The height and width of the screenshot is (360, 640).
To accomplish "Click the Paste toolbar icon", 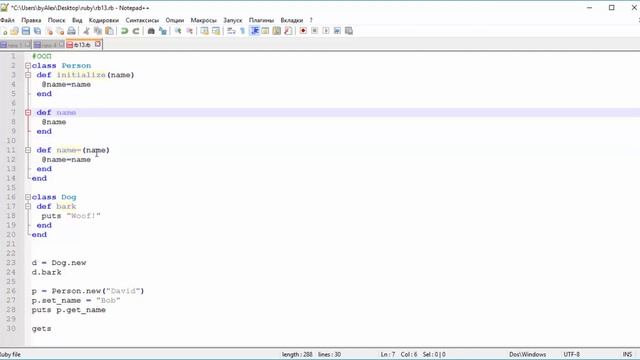I will click(x=109, y=31).
